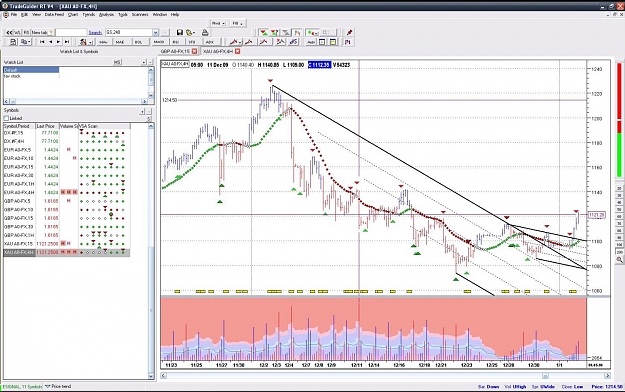
Task: Click the RSI indicator button
Action: [176, 42]
